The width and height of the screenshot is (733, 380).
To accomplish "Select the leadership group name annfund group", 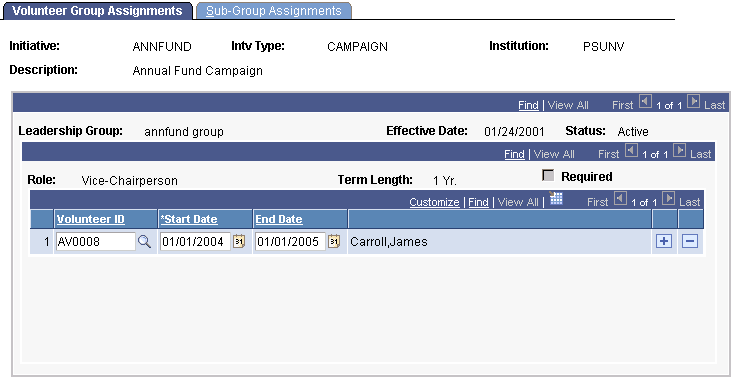I will [184, 132].
